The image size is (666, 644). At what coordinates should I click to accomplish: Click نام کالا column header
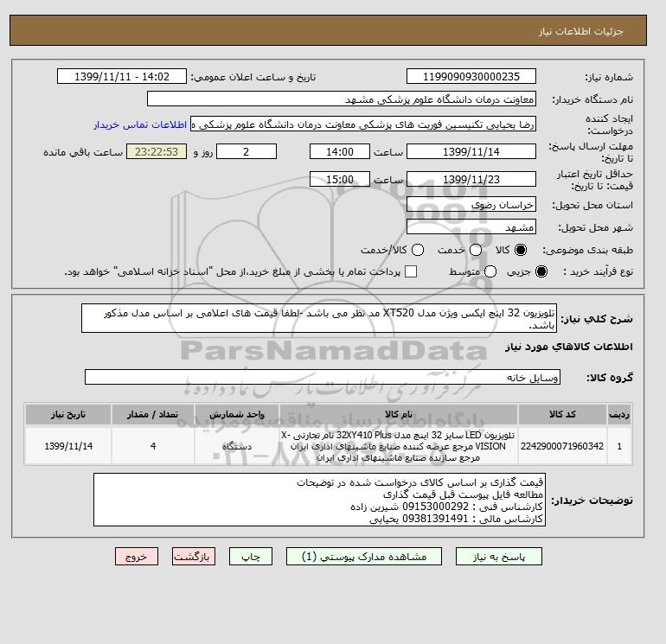tap(399, 414)
